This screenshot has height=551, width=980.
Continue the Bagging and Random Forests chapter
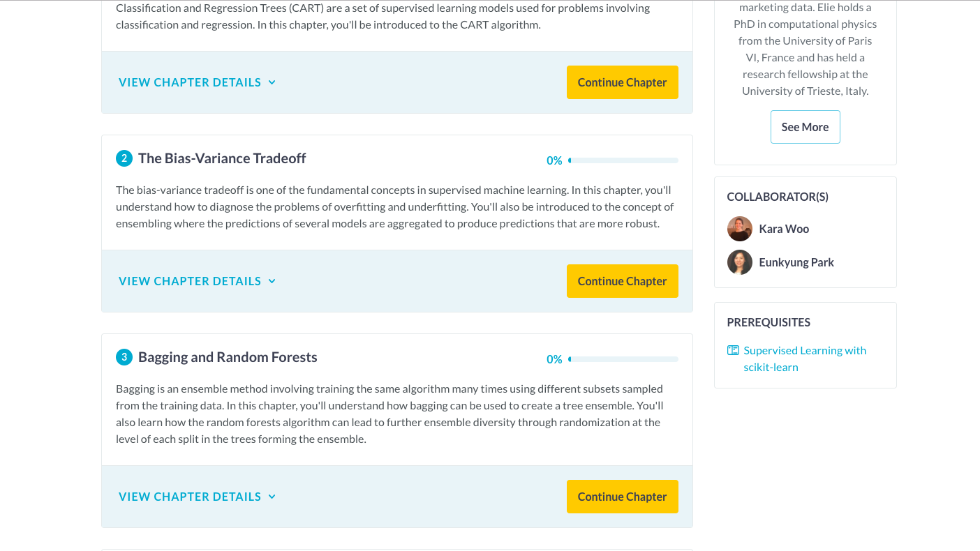622,497
